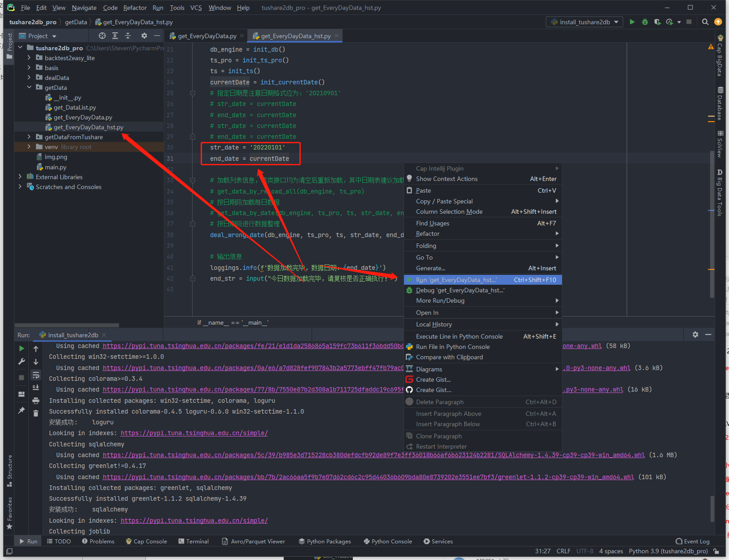Open Search Everywhere magnifier icon
This screenshot has height=560, width=729.
[x=705, y=22]
